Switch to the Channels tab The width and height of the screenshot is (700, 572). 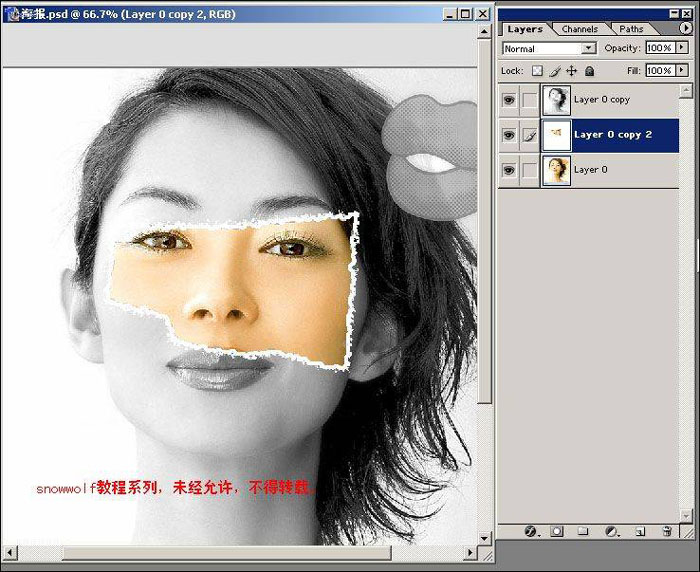tap(579, 29)
